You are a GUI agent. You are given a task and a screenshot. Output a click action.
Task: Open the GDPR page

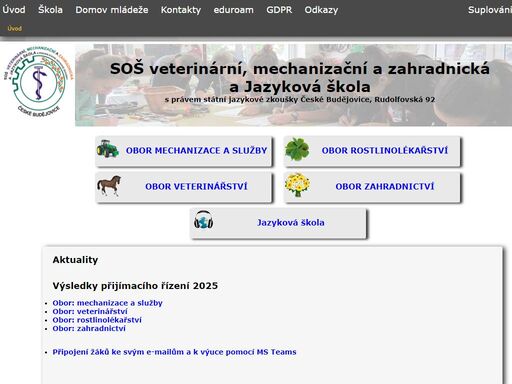click(x=279, y=10)
